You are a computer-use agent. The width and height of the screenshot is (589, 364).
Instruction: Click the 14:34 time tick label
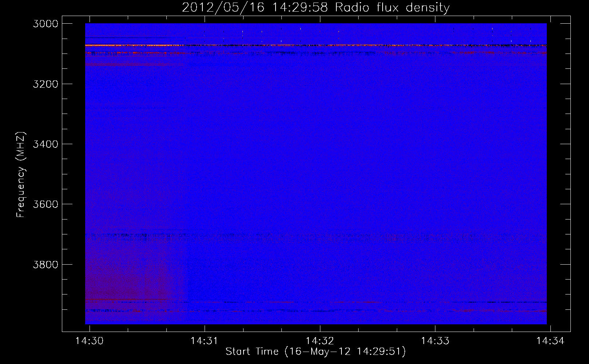550,341
